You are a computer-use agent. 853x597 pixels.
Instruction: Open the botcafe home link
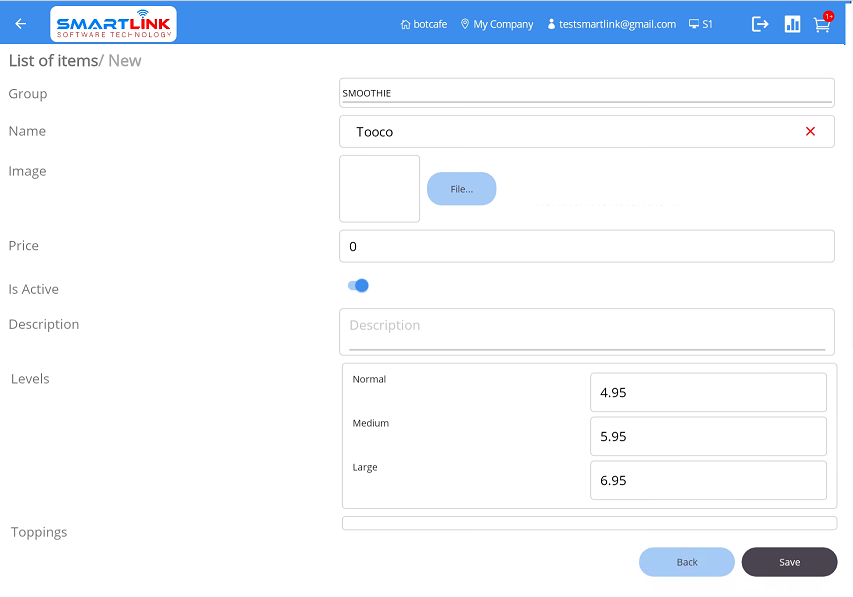tap(424, 24)
